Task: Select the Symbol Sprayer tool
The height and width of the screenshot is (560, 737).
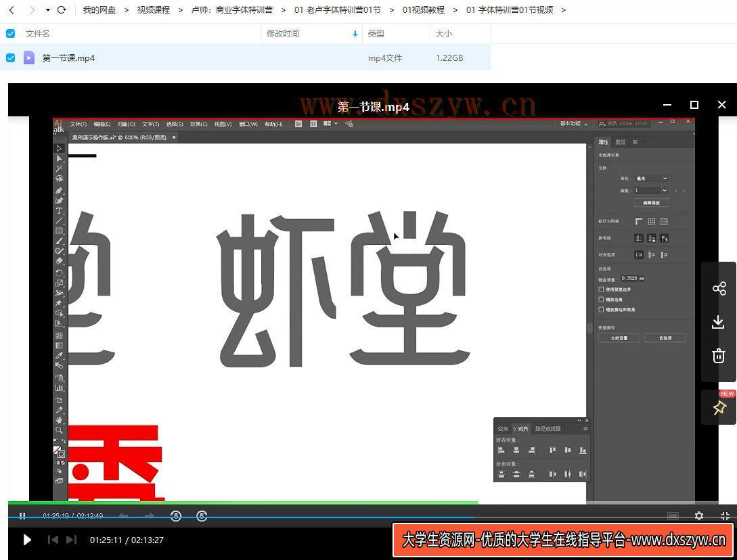Action: pyautogui.click(x=60, y=377)
